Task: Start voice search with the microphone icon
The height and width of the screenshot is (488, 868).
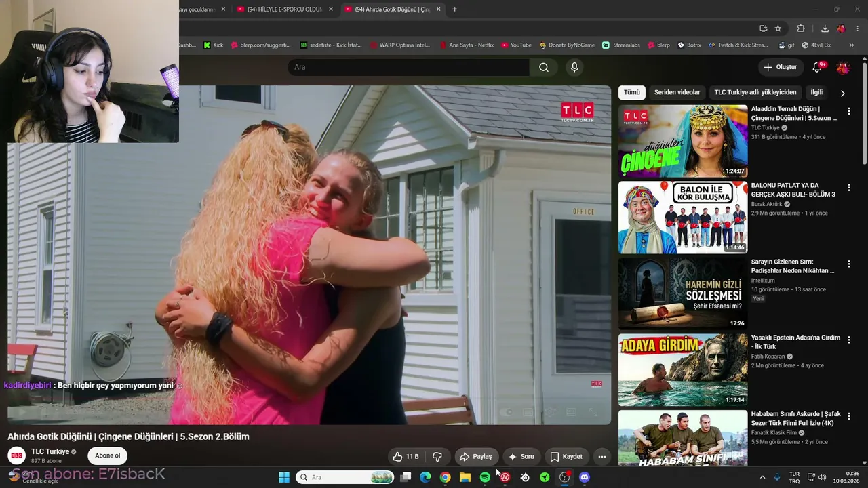Action: pyautogui.click(x=574, y=67)
